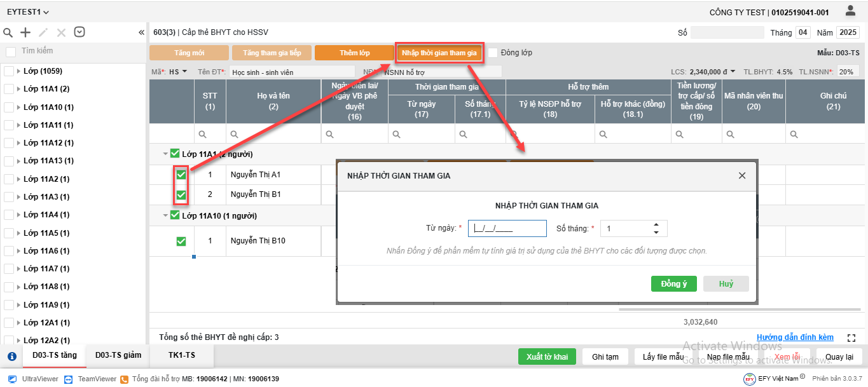Viewport: 868px width, 387px height.
Task: Toggle fullscreen view icon at bottom right
Action: pos(852,338)
